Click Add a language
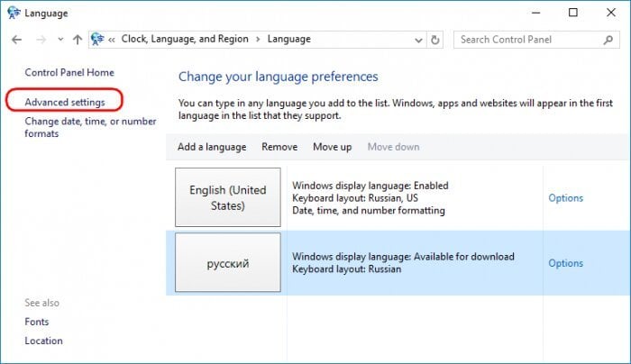The width and height of the screenshot is (631, 364). coord(212,147)
